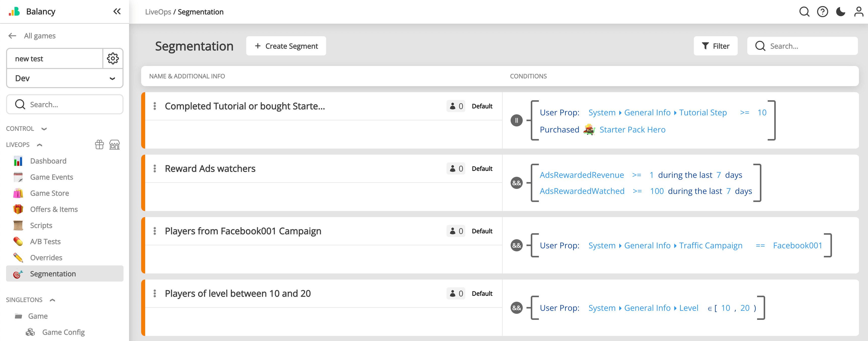Open the user profile icon
868x341 pixels.
(x=859, y=12)
